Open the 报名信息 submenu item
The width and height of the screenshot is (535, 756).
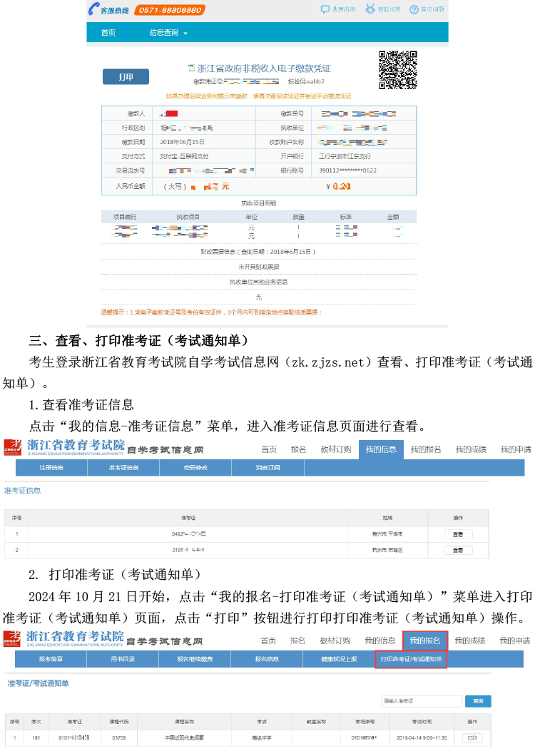[267, 659]
